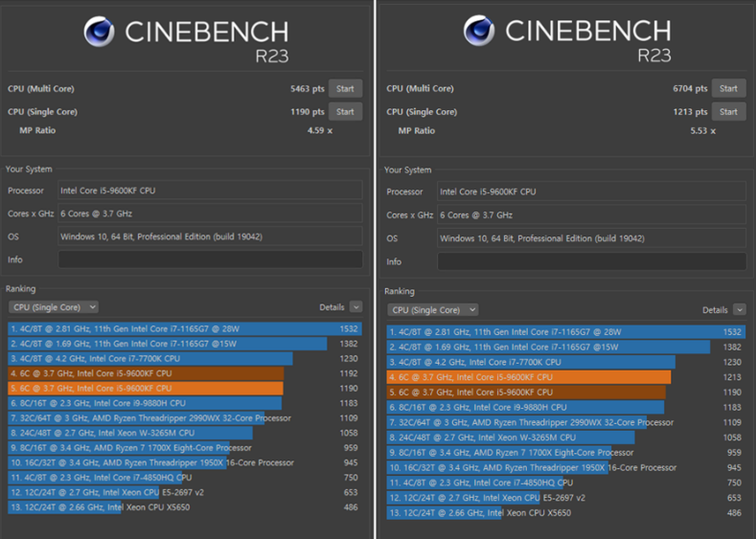The height and width of the screenshot is (539, 756).
Task: Click the 4.59 x MP Ratio value
Action: point(320,130)
